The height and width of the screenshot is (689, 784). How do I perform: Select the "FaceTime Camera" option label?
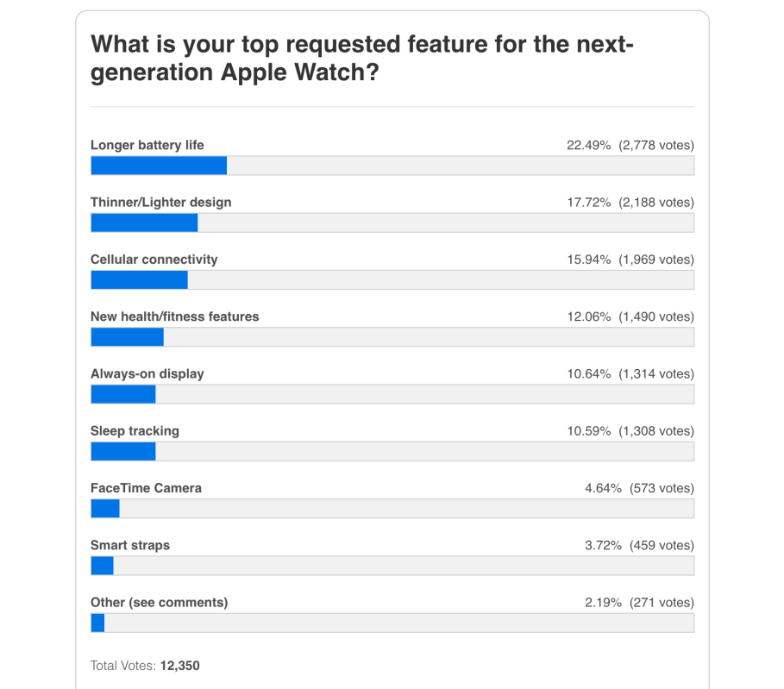146,488
